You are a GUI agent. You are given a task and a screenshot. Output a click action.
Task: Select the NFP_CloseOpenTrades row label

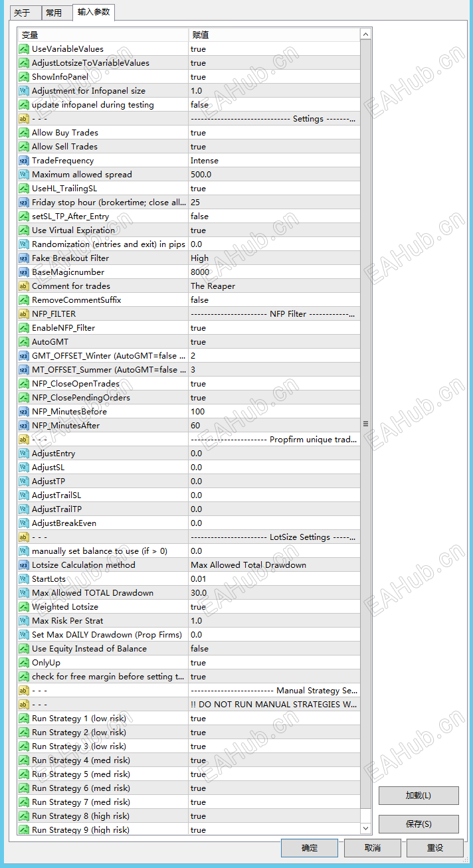pos(76,384)
